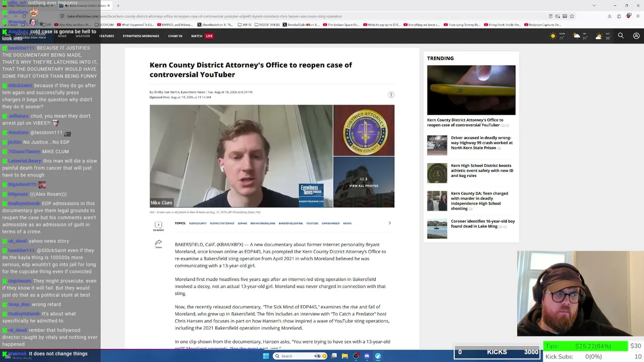Open the Windows Start menu
Image resolution: width=644 pixels, height=362 pixels.
(266, 356)
